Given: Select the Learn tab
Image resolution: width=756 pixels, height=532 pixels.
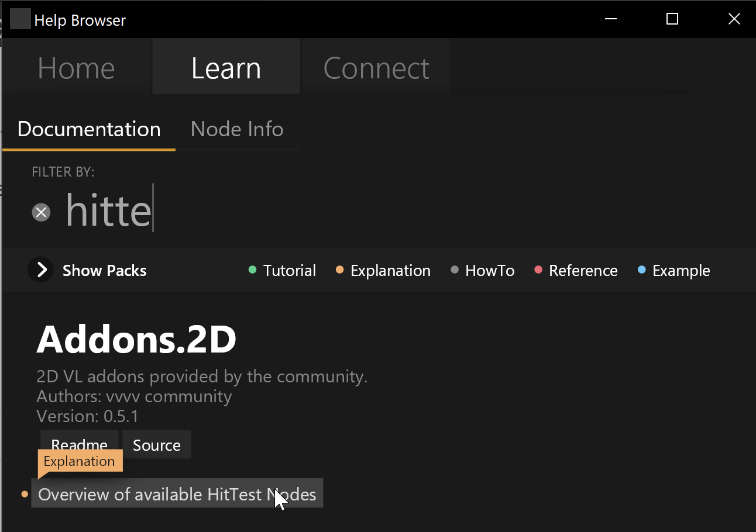Looking at the screenshot, I should click(226, 68).
